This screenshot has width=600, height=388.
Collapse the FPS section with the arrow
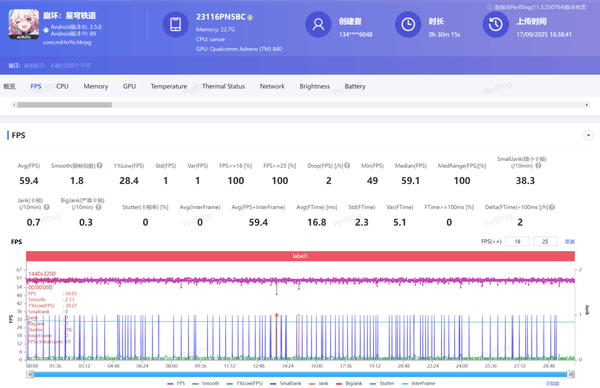(x=588, y=135)
